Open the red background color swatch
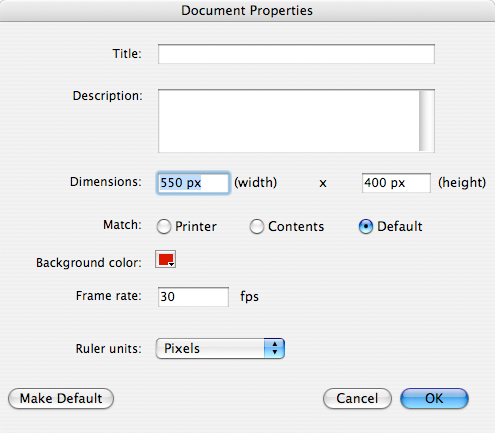496x433 pixels. point(165,259)
